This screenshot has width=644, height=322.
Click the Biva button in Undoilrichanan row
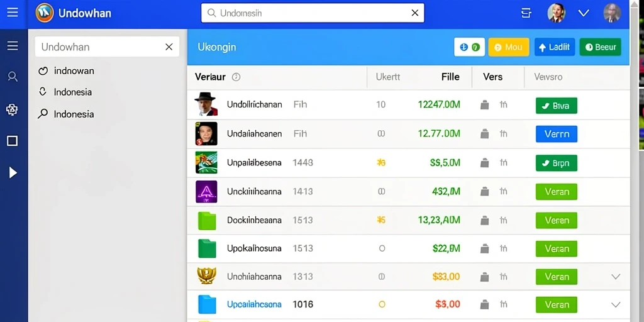(x=557, y=106)
